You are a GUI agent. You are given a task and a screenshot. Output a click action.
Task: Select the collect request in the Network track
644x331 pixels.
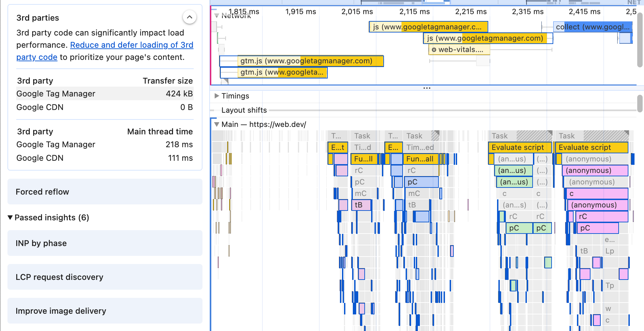click(593, 27)
